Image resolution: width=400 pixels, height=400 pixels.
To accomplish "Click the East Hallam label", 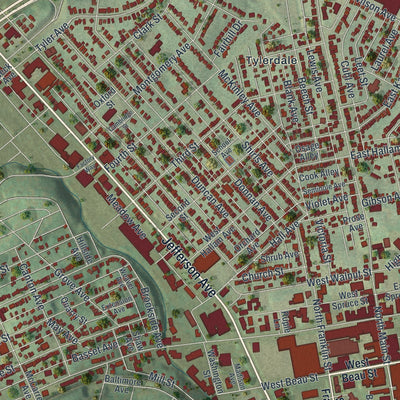I will pyautogui.click(x=375, y=152).
